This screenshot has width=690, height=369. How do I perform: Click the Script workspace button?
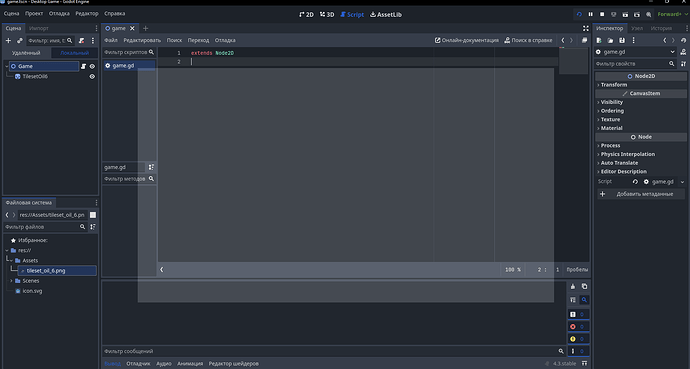click(352, 15)
